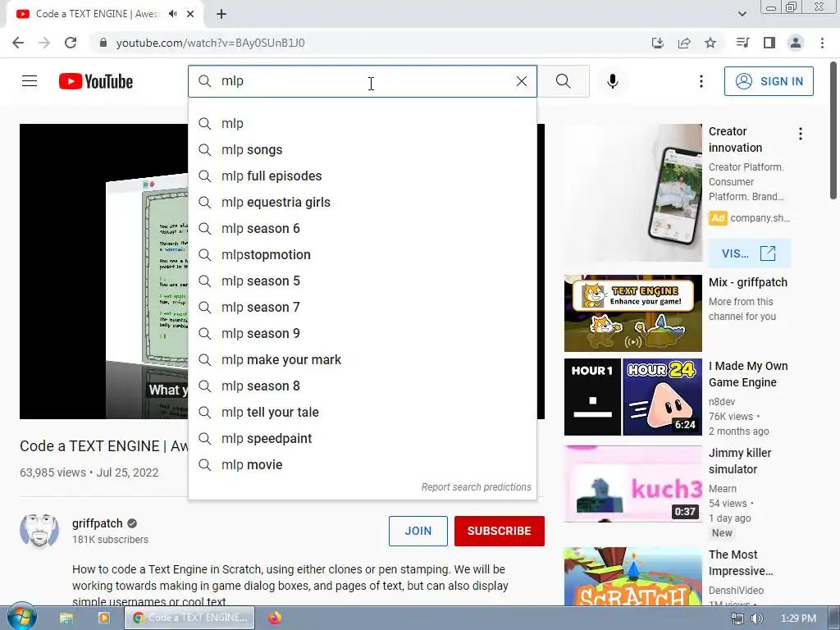Select the "mlp songs" suggestion

point(362,150)
